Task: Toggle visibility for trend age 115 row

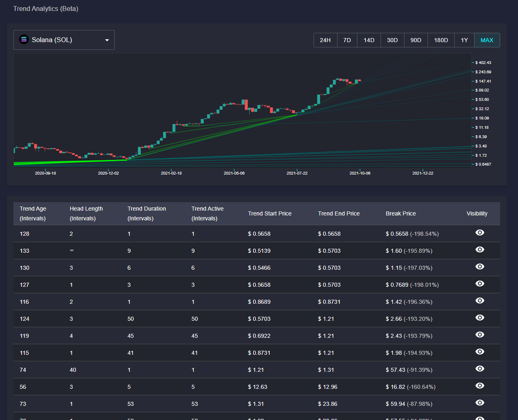Action: pyautogui.click(x=480, y=352)
